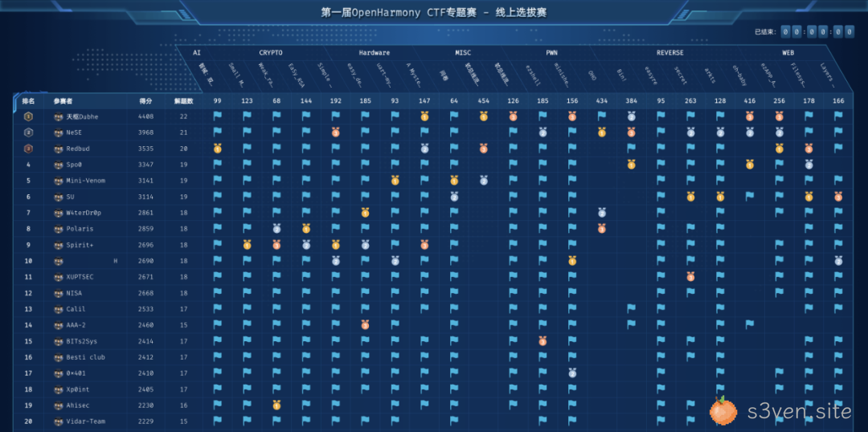Select the AI category header
The image size is (868, 432).
[x=197, y=52]
